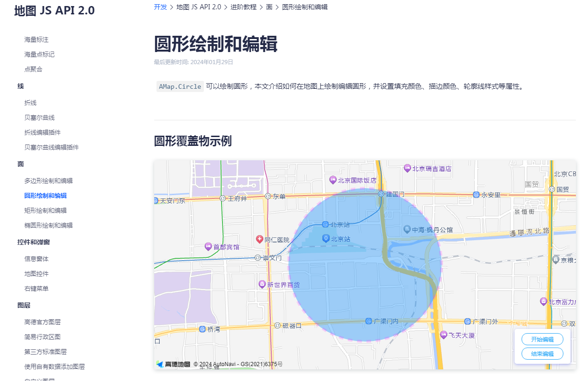Viewport: 588px width, 381px height.
Task: Open 点聚合 from the sidebar
Action: (x=33, y=69)
